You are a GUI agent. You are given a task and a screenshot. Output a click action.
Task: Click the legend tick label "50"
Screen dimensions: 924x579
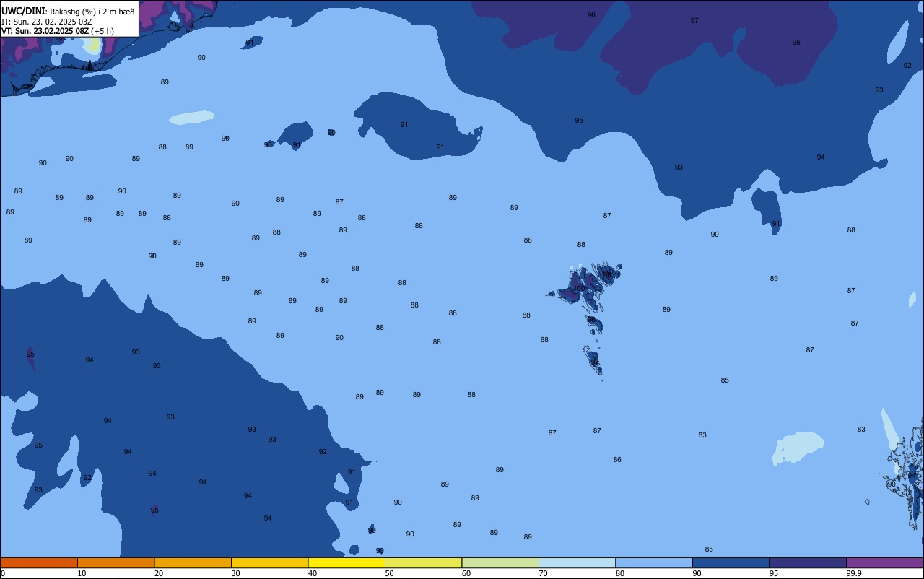click(389, 573)
